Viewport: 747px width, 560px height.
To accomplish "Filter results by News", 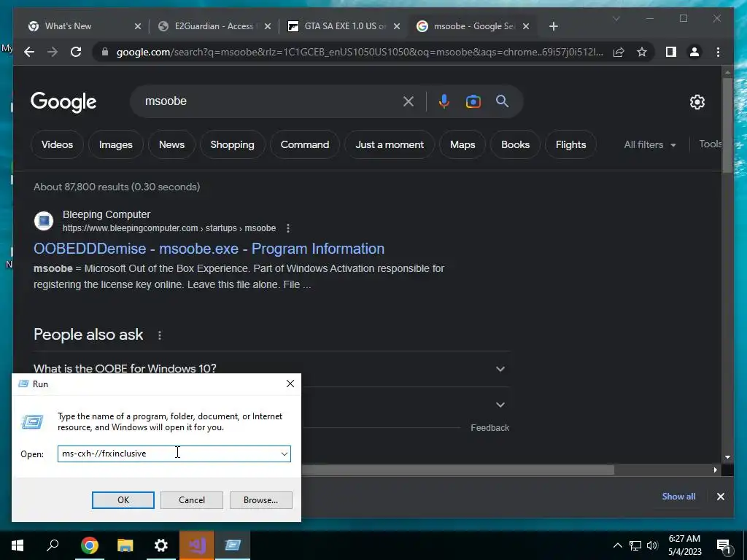I will (171, 144).
